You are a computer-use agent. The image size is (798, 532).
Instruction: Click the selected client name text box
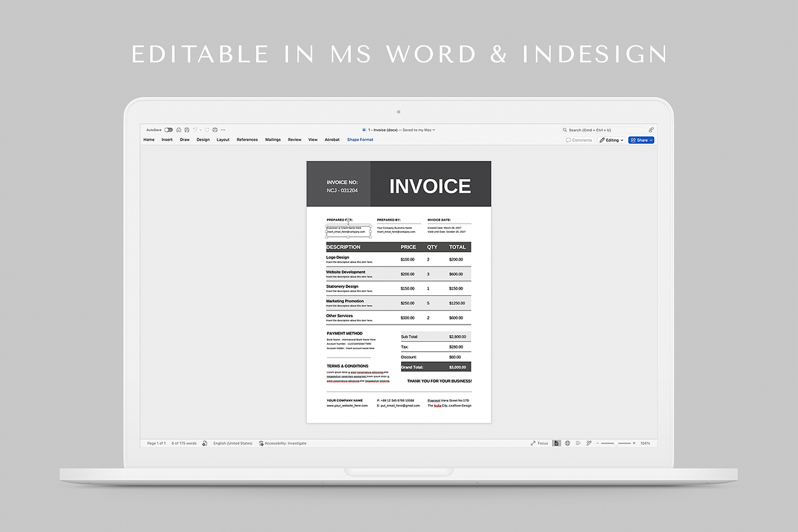(x=348, y=230)
